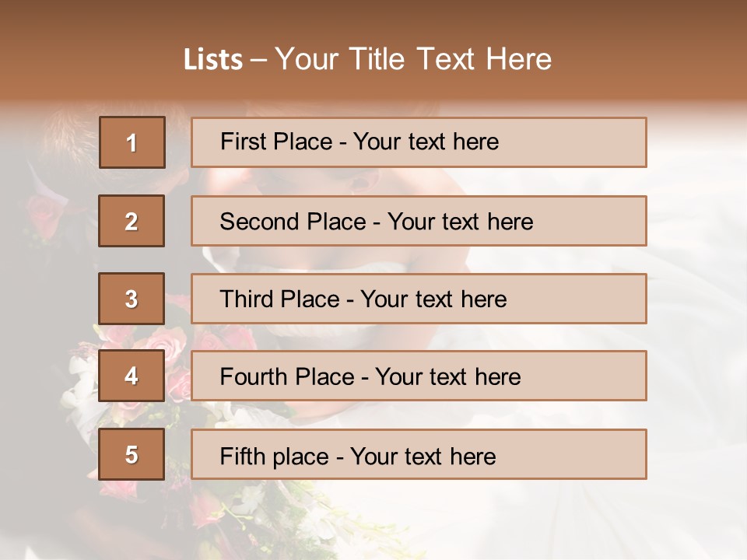Click the Your Title Text Here heading
Viewport: 747px width, 560px height.
click(413, 59)
